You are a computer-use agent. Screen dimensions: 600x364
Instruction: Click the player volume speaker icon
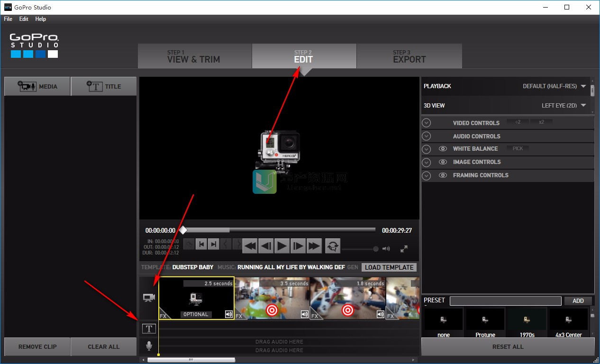386,248
